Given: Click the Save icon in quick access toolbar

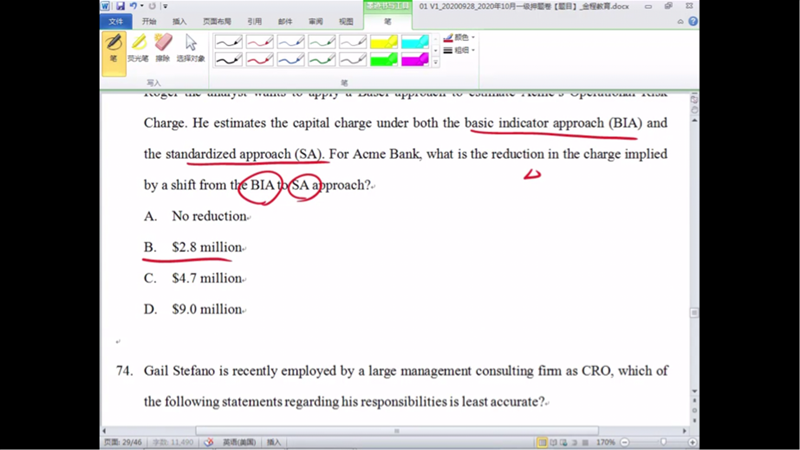Looking at the screenshot, I should [x=119, y=6].
